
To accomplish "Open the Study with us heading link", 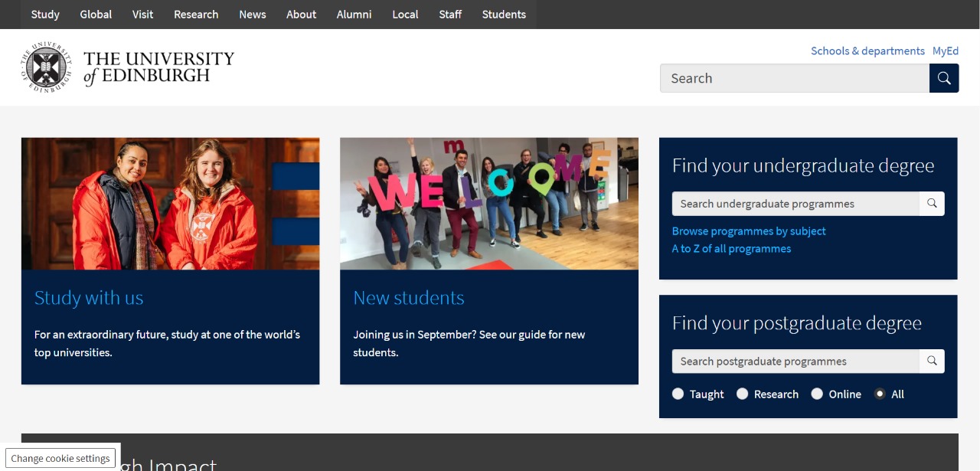I will tap(89, 297).
